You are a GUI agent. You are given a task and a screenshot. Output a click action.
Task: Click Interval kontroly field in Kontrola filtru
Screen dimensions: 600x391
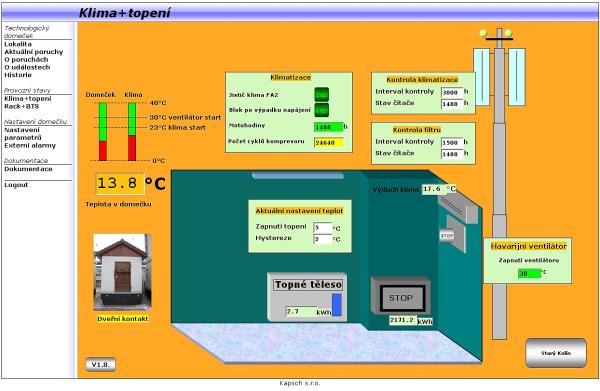point(452,142)
